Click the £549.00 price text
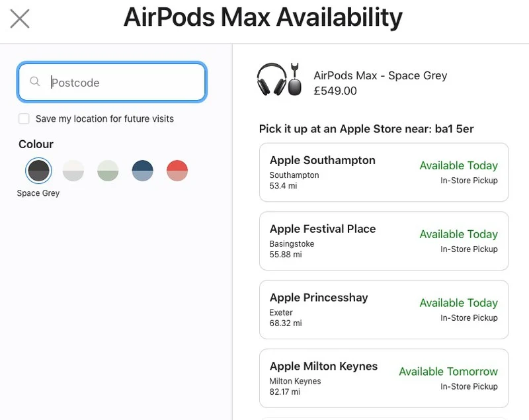529x420 pixels. (x=335, y=91)
